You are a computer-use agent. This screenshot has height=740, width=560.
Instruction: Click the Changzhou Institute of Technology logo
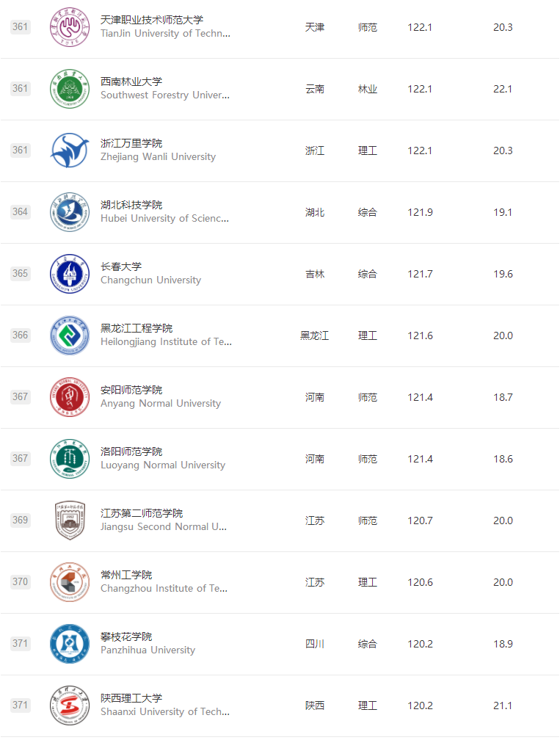pyautogui.click(x=69, y=582)
